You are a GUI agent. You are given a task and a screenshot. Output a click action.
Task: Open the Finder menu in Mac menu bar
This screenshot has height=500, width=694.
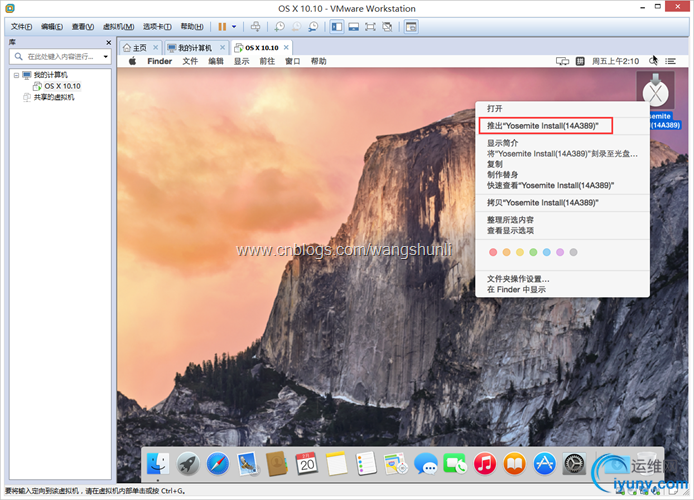[159, 61]
